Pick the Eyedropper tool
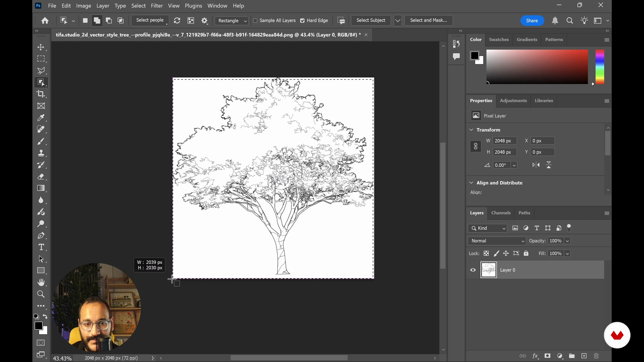The height and width of the screenshot is (362, 644). [41, 118]
